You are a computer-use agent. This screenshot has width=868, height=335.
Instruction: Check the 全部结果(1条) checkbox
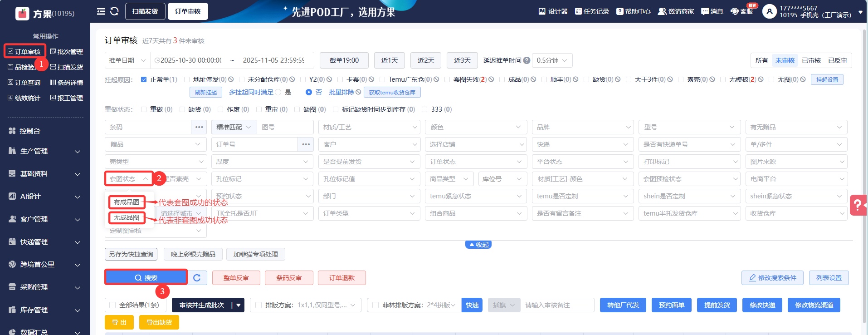coord(112,305)
